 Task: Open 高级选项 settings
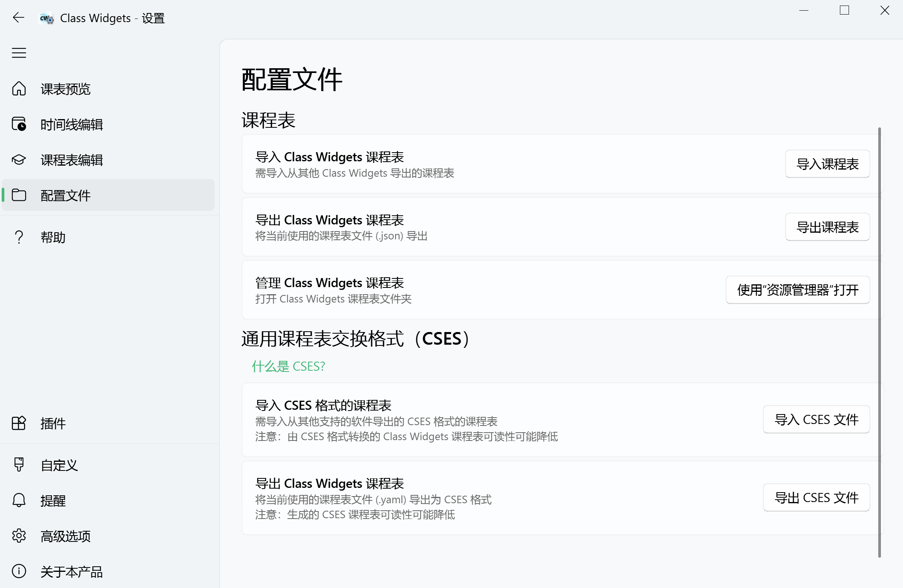108,536
